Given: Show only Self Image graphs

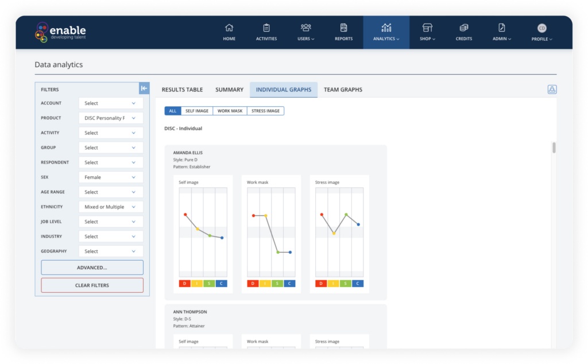Looking at the screenshot, I should 197,111.
